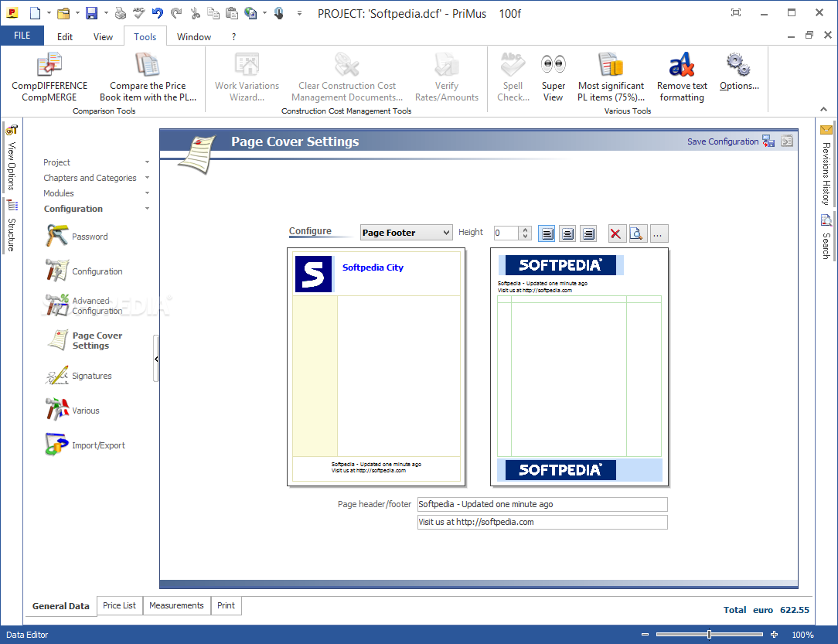838x644 pixels.
Task: Launch Compare the Price Book item tool
Action: click(x=148, y=77)
